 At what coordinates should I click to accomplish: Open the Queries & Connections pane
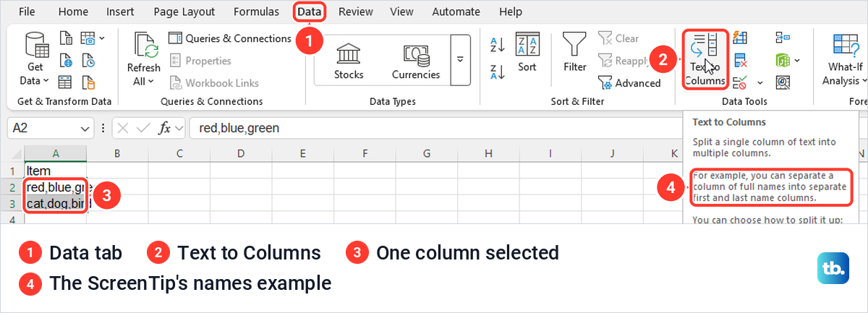229,38
